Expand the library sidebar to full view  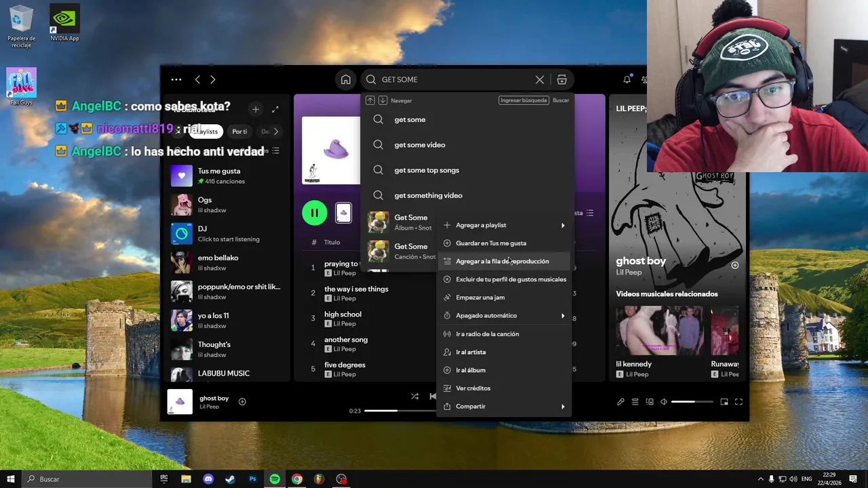pyautogui.click(x=275, y=109)
